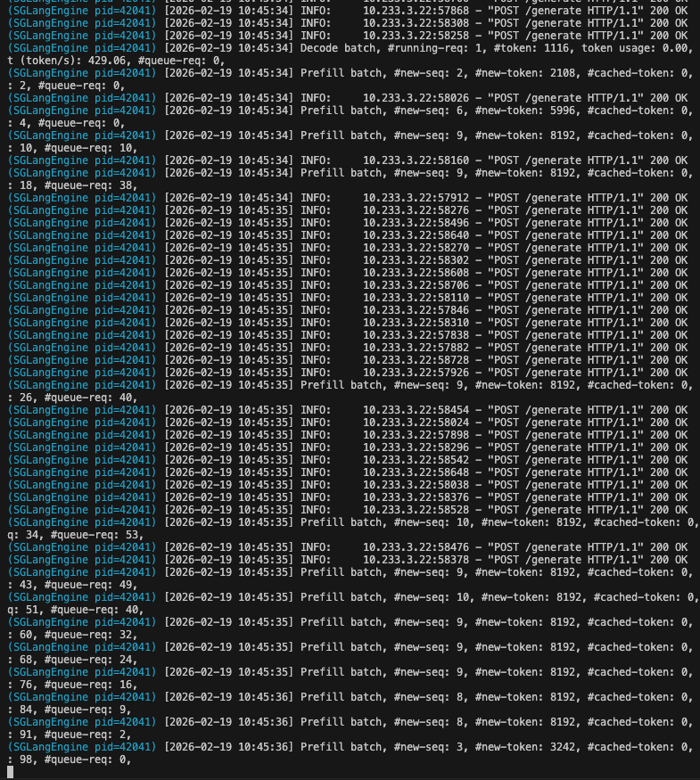Click the log line with address 10.233.3.22:58302
The image size is (700, 780).
point(348,260)
